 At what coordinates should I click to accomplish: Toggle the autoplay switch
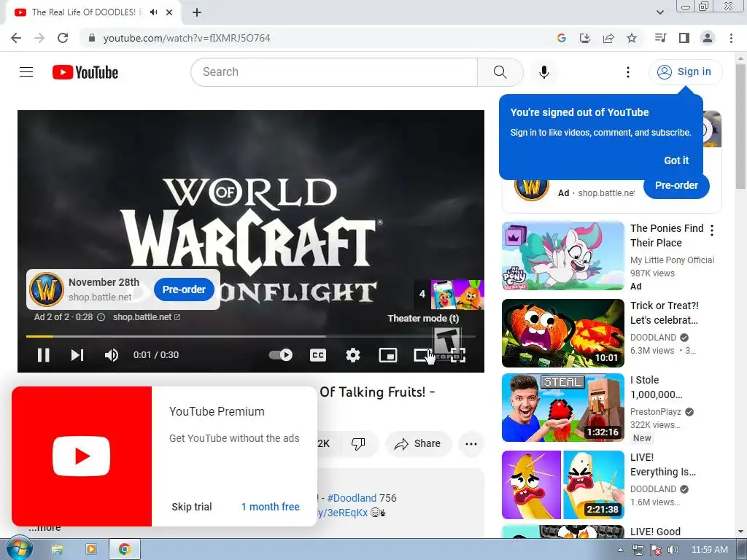pos(281,355)
